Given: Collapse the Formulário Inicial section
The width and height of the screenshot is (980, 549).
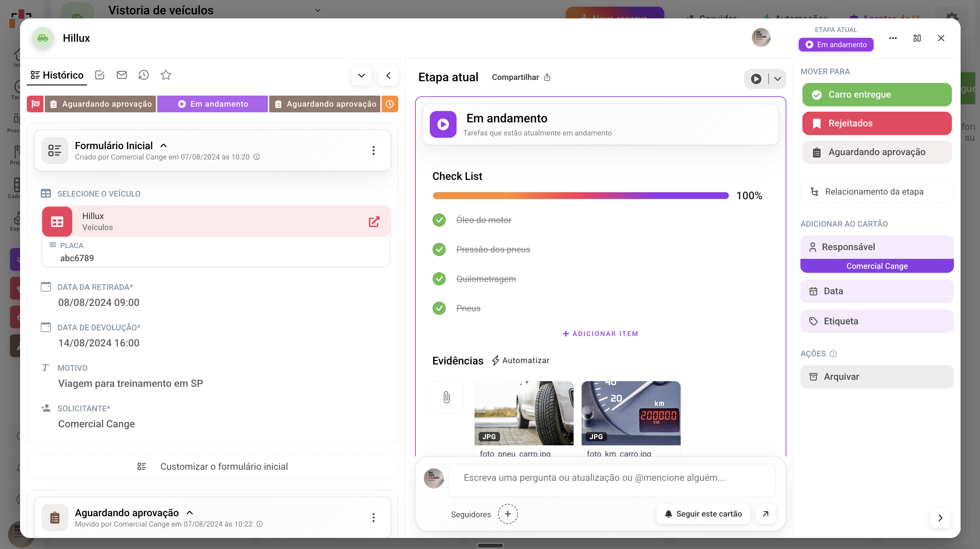Looking at the screenshot, I should pos(164,146).
